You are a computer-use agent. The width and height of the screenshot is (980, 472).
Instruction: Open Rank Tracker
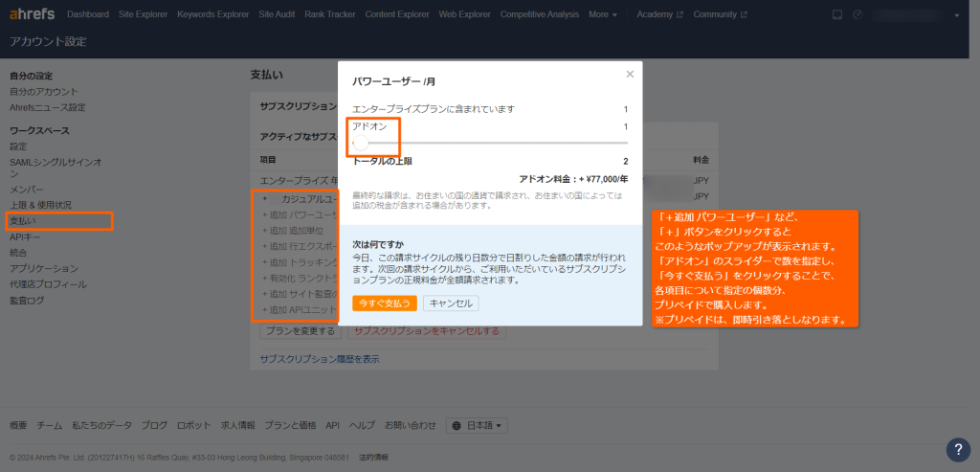tap(330, 14)
